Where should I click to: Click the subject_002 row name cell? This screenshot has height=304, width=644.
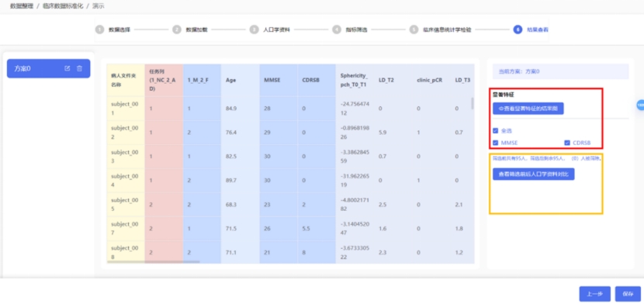click(125, 132)
